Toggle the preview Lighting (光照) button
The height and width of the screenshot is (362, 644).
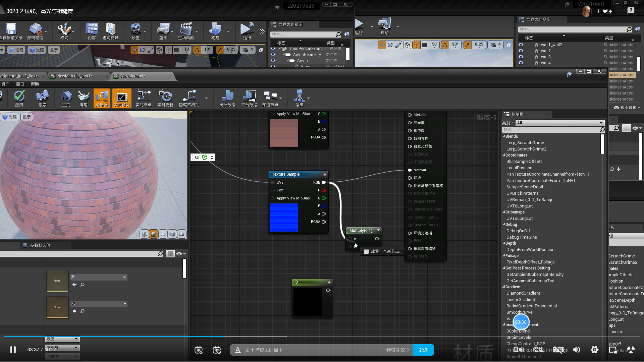9,117
